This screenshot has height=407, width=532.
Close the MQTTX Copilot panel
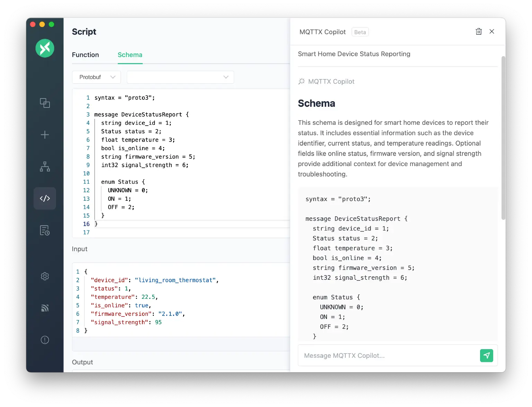[x=491, y=32]
